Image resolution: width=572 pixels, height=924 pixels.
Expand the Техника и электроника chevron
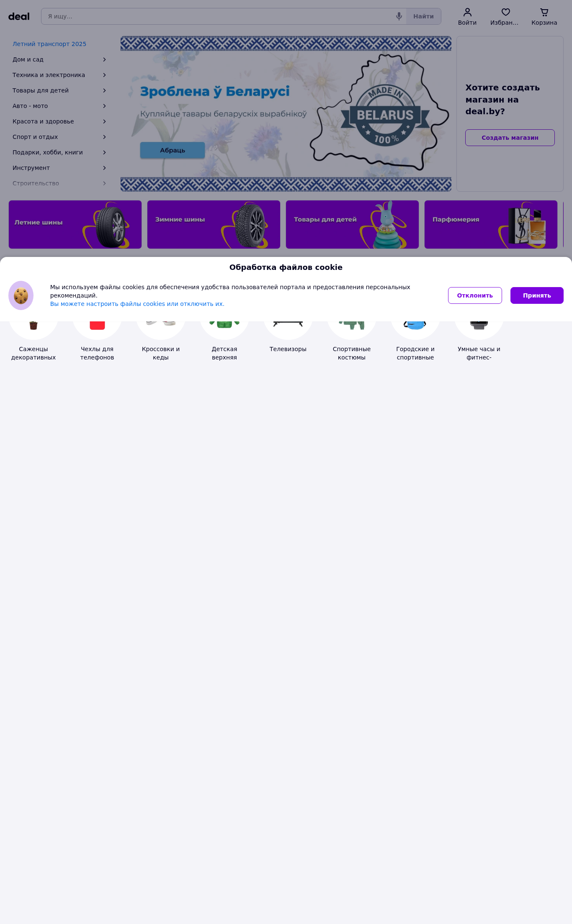[x=104, y=75]
